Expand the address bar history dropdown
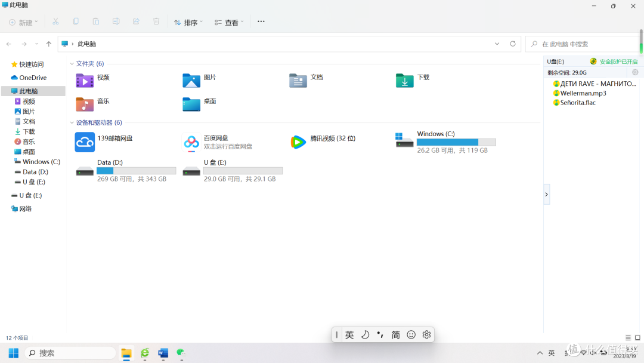This screenshot has width=644, height=363. click(x=497, y=44)
